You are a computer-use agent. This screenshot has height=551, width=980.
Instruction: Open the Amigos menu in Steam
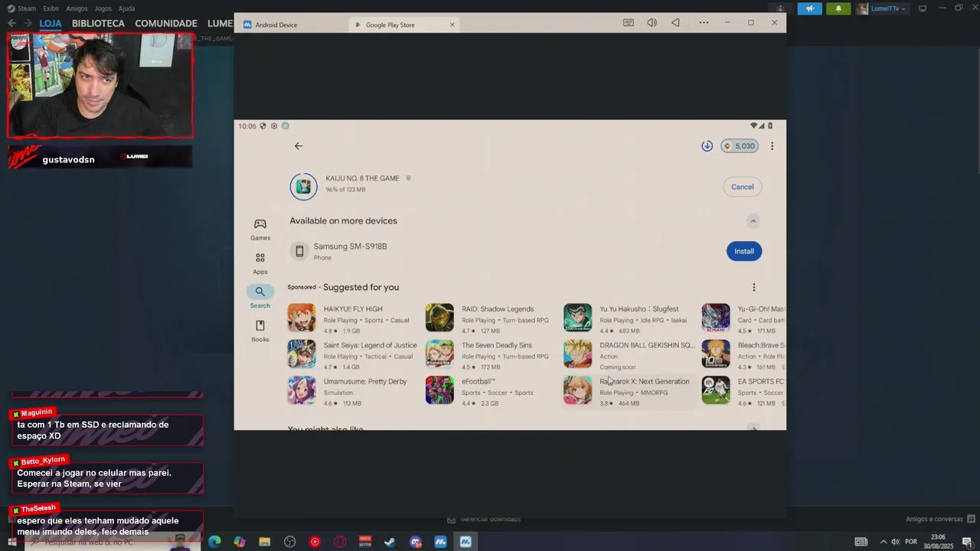click(x=77, y=8)
